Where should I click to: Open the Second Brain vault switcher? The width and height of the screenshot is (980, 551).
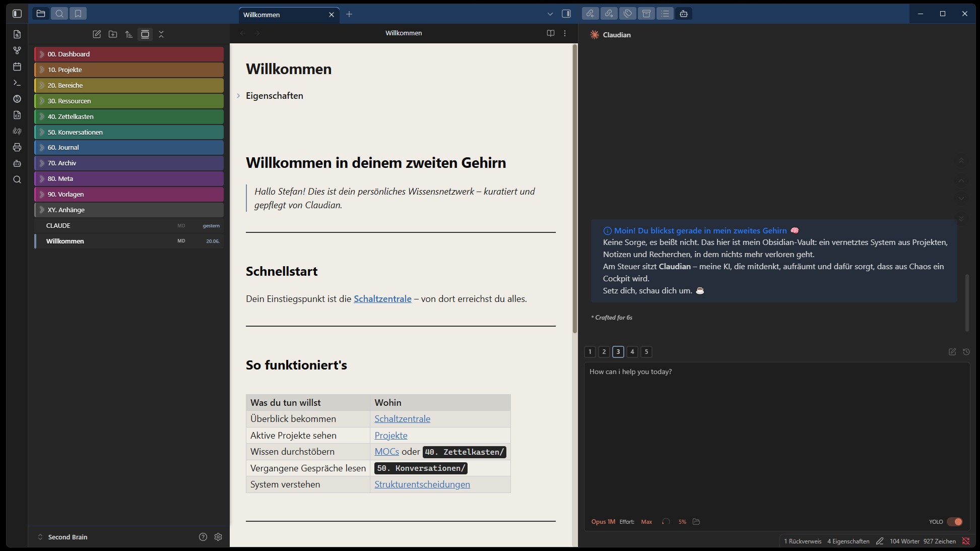pos(62,537)
